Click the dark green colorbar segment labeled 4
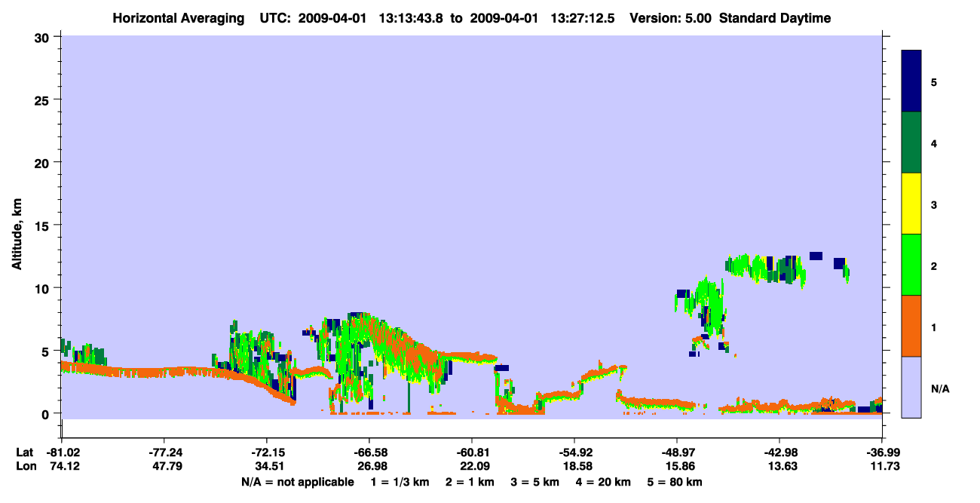The image size is (980, 503). [911, 143]
